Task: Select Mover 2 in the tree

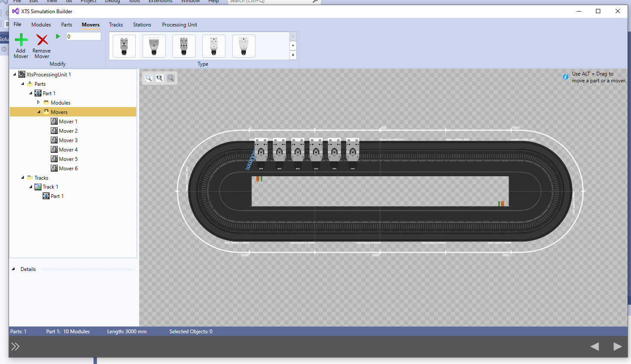Action: coord(68,131)
